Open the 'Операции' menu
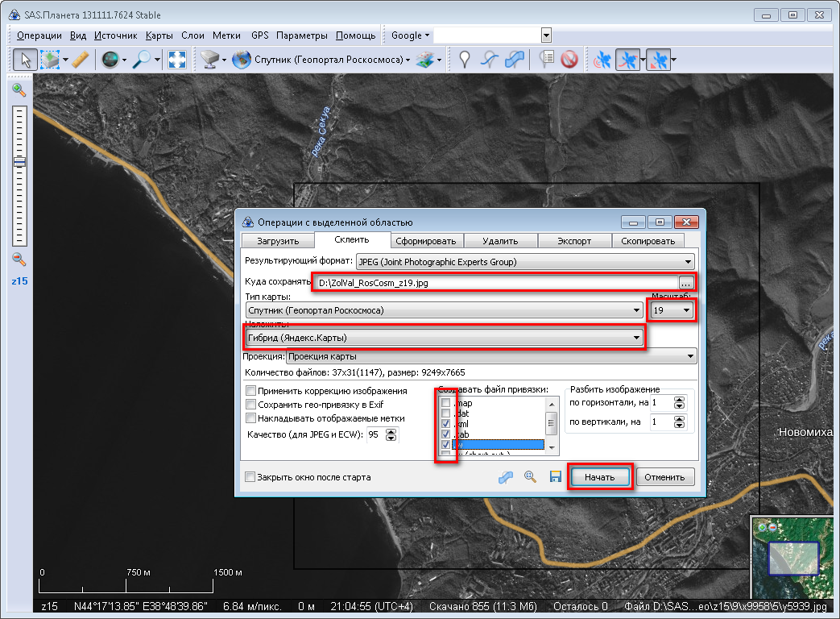840x619 pixels. pyautogui.click(x=39, y=35)
